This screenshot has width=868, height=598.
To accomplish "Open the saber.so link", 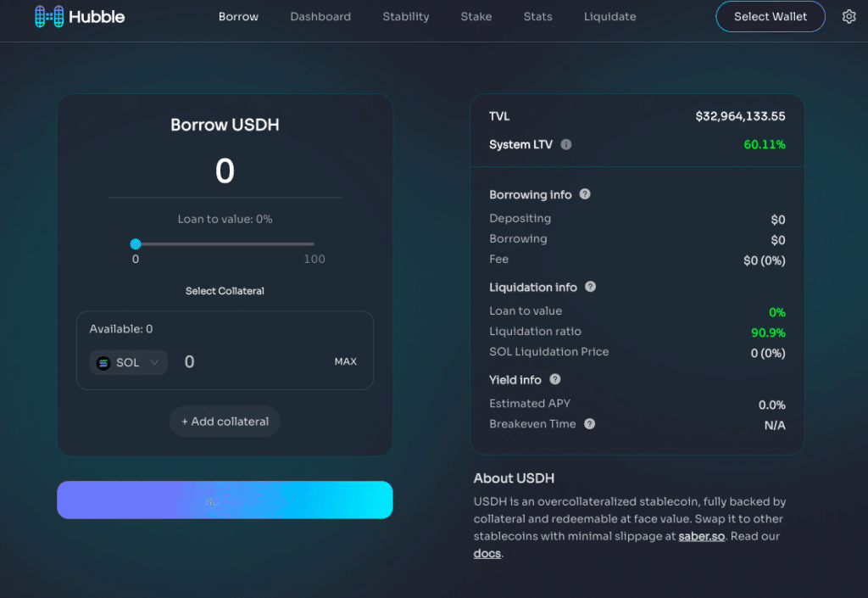I will coord(701,536).
